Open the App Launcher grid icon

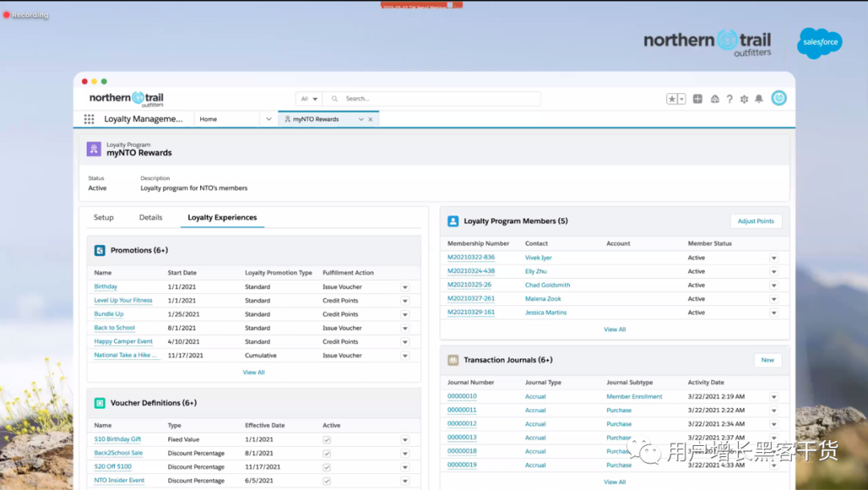pyautogui.click(x=89, y=119)
